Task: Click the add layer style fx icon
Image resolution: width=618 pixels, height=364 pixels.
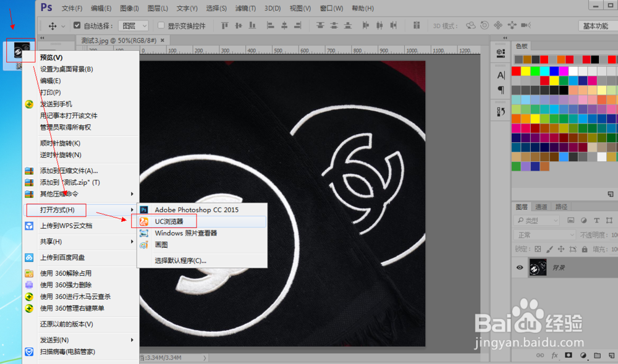Action: (x=554, y=355)
